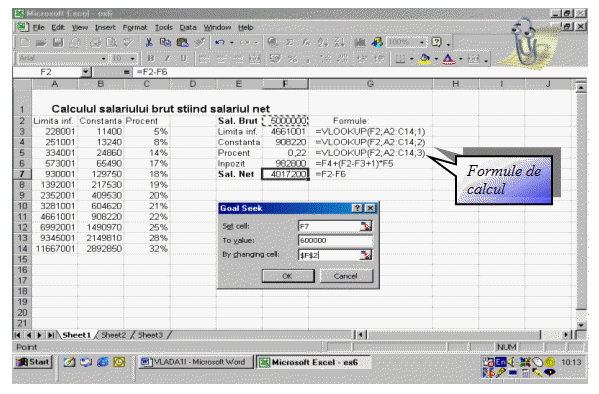The width and height of the screenshot is (599, 394).
Task: Expand the Font Color dropdown arrow
Action: 460,59
